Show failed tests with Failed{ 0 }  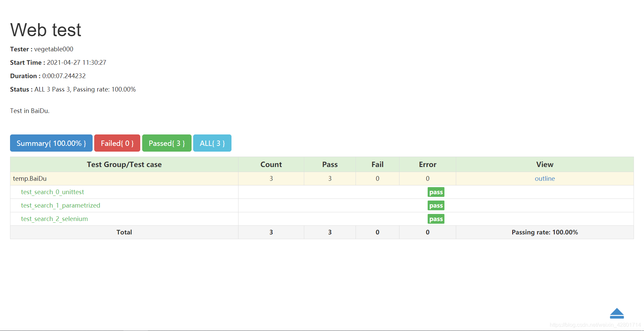(117, 143)
